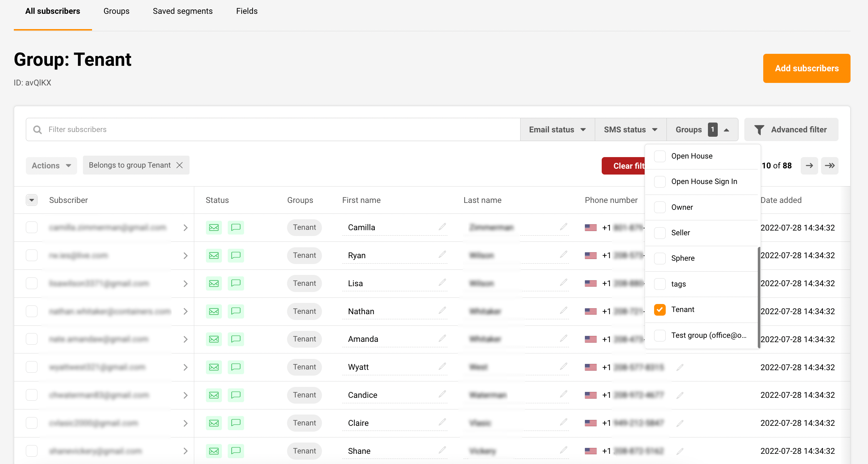The width and height of the screenshot is (868, 464).
Task: Click the edit pencil next to first name Lisa
Action: pos(442,283)
